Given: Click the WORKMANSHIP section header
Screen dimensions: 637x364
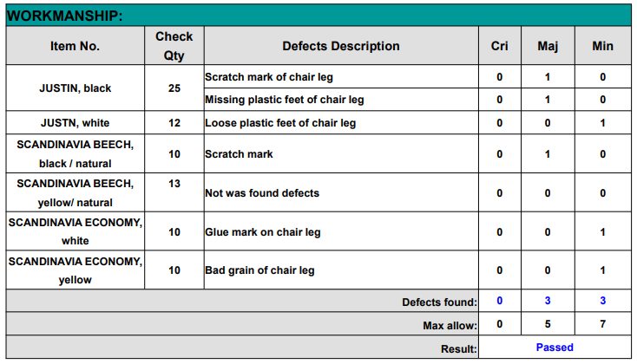Looking at the screenshot, I should [318, 16].
